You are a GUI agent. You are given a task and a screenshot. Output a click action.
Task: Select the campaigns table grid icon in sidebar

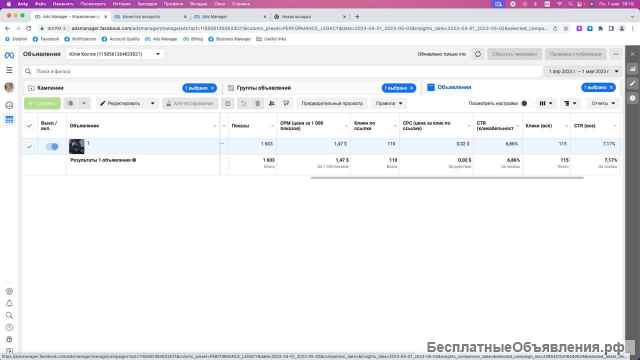[x=9, y=120]
